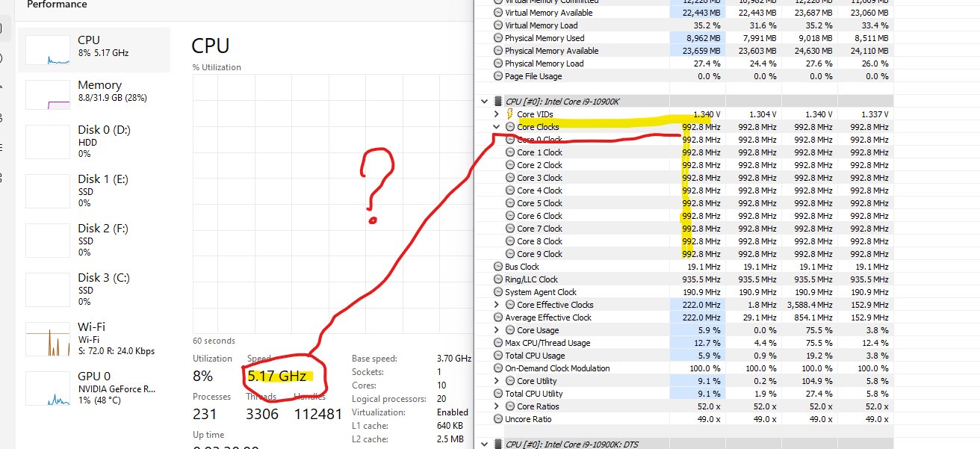
Task: Click the chip icon for the CPU DTS section
Action: [498, 444]
